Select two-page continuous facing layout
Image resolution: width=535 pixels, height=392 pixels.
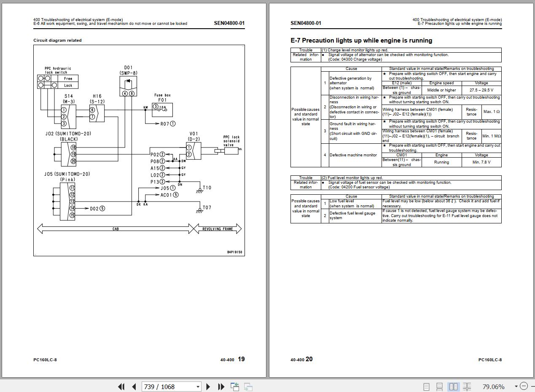[467, 387]
